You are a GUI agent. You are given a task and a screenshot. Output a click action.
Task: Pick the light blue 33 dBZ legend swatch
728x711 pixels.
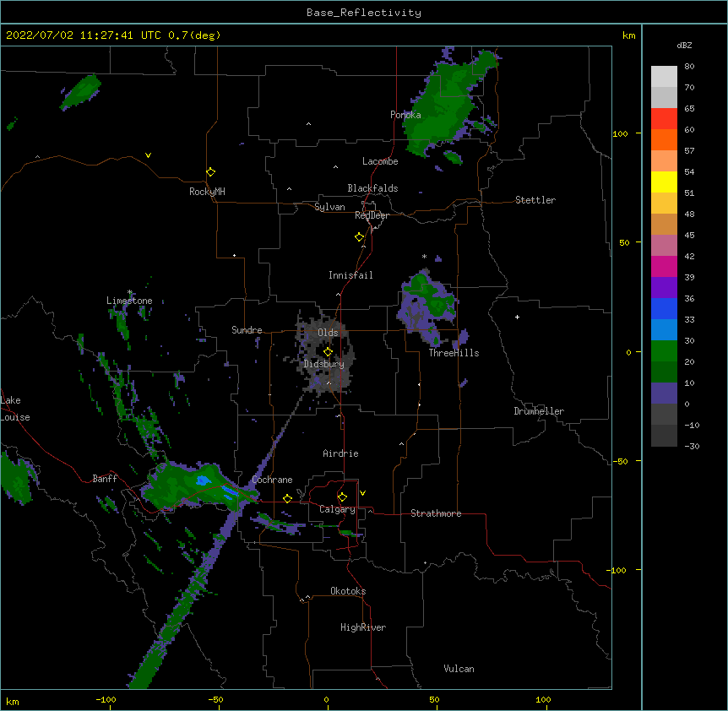tap(664, 329)
